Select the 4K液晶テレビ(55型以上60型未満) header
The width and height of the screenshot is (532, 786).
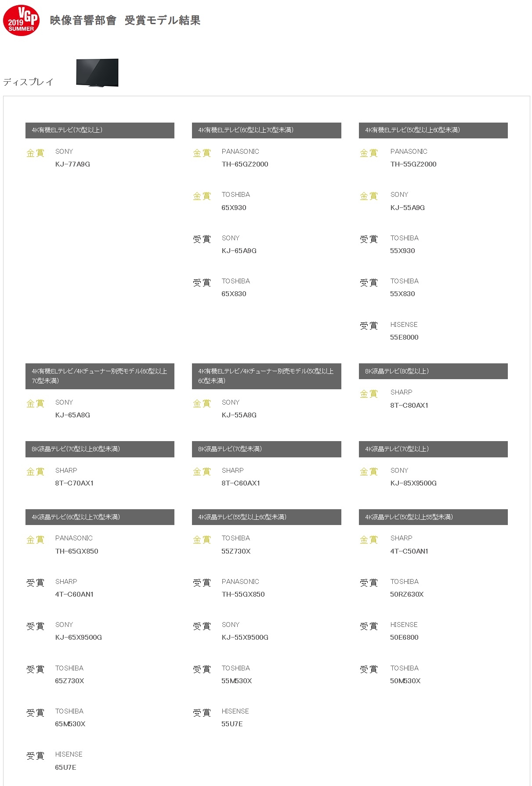[266, 517]
